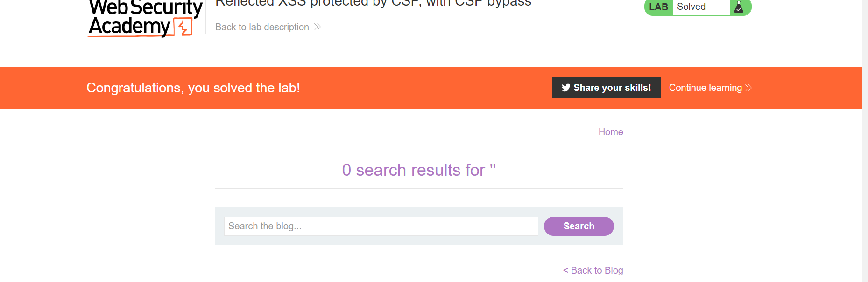Viewport: 868px width, 282px height.
Task: Click the Twitter bird icon on the share button
Action: (566, 88)
